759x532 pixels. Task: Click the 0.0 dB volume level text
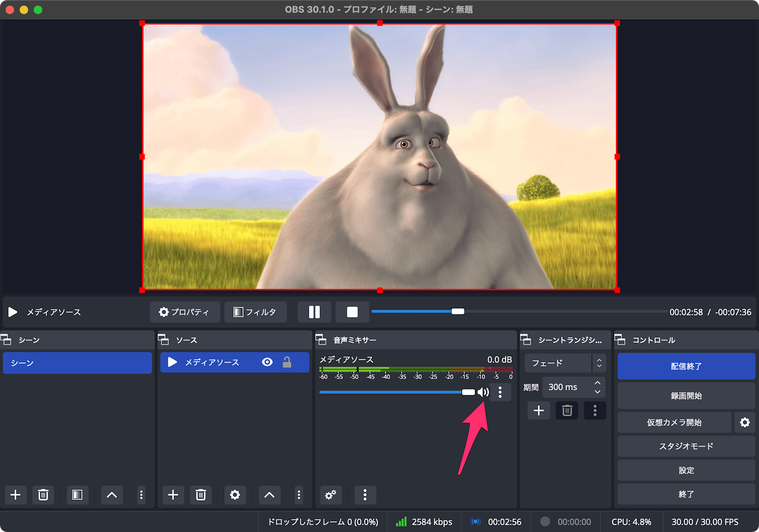coord(499,359)
